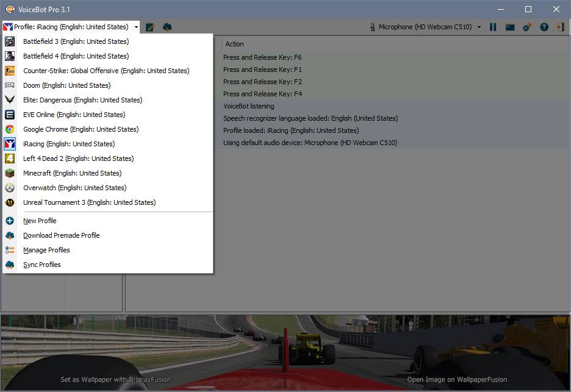Click the cloud icon beside Sync Profiles

[10, 265]
